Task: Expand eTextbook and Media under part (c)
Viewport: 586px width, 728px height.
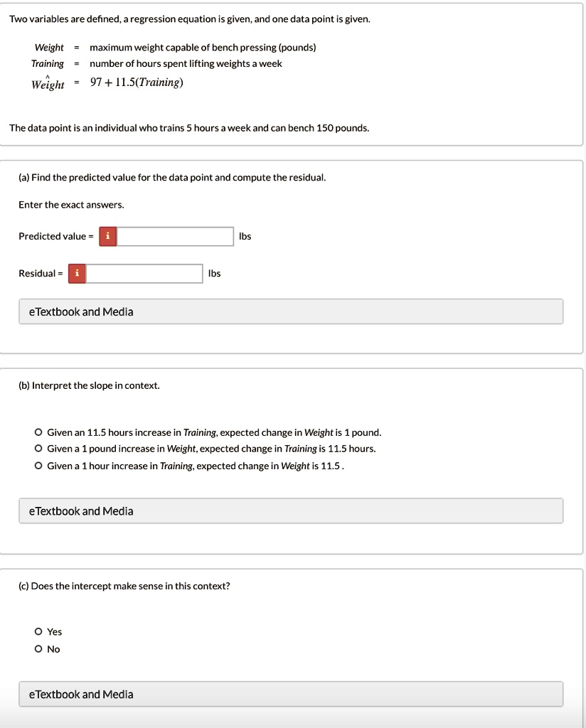Action: point(290,694)
